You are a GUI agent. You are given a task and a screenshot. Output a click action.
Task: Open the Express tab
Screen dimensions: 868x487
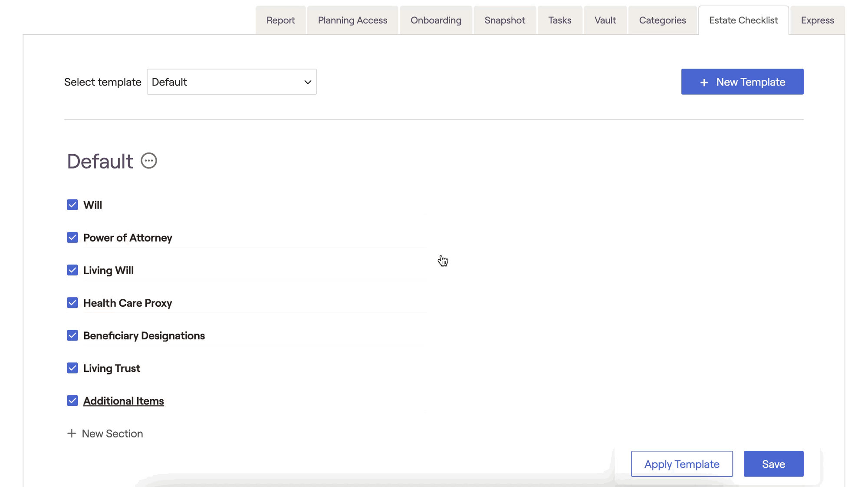click(817, 20)
